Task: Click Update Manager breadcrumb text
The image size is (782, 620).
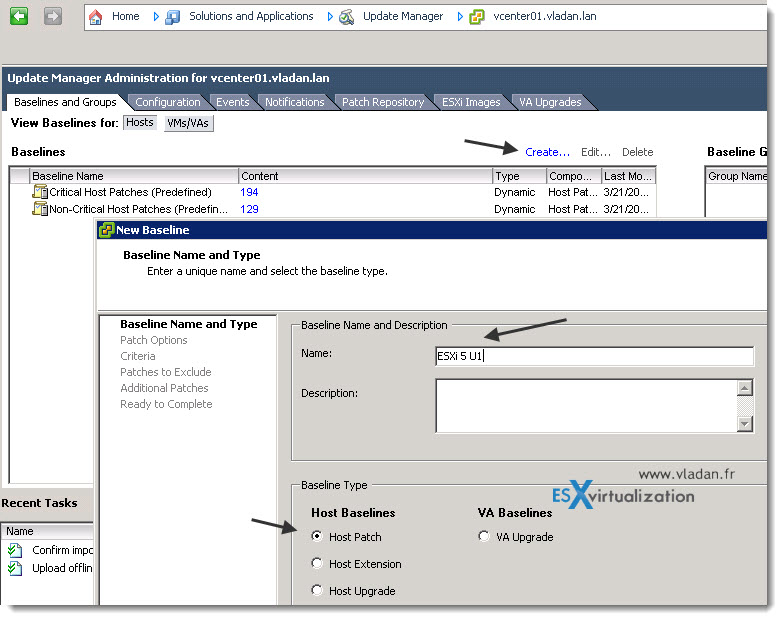Action: pos(403,16)
